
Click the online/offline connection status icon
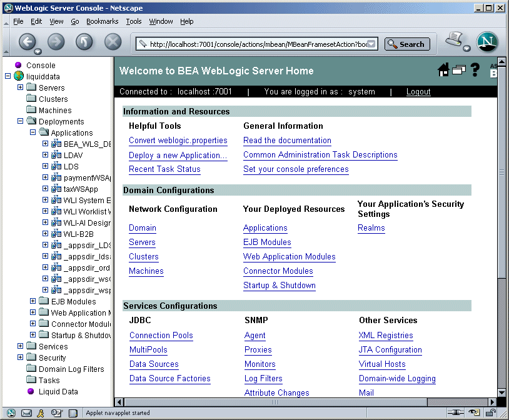click(455, 412)
